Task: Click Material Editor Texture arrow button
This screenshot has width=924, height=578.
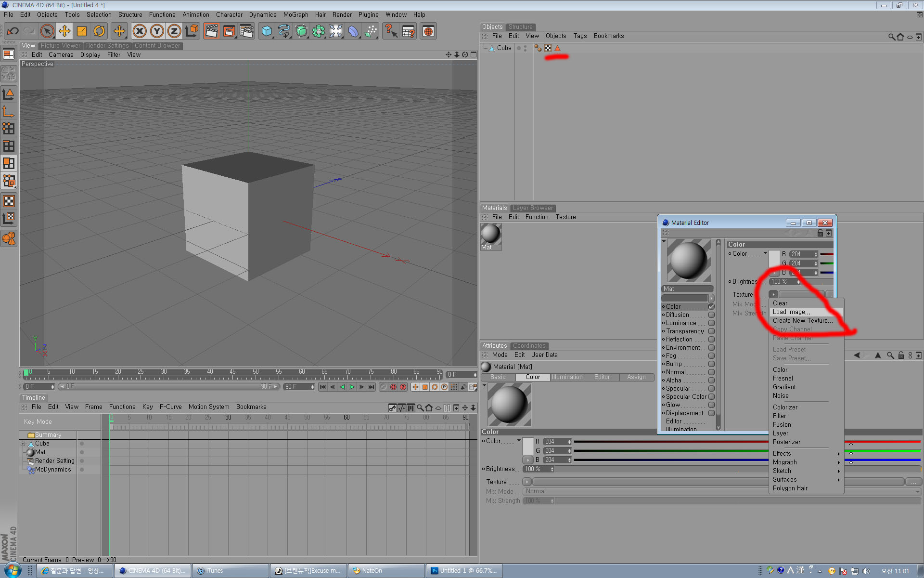Action: tap(773, 294)
